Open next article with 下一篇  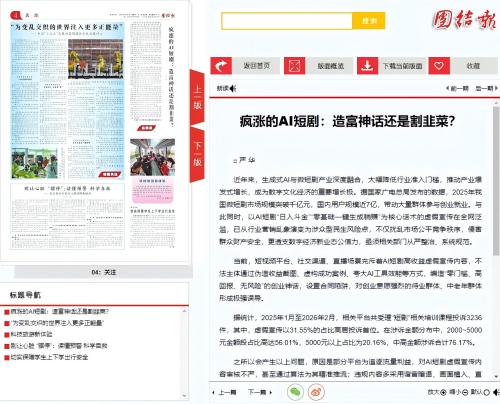260,392
